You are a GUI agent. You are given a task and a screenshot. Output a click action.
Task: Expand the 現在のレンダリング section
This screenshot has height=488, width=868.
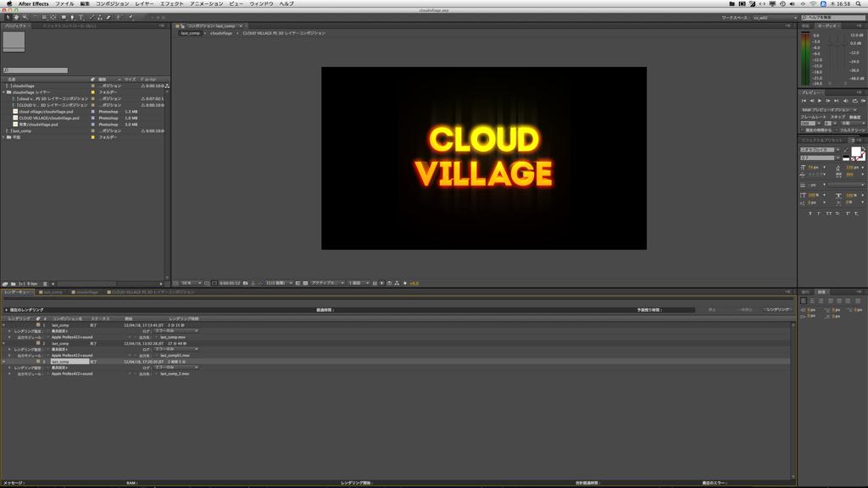coord(6,310)
